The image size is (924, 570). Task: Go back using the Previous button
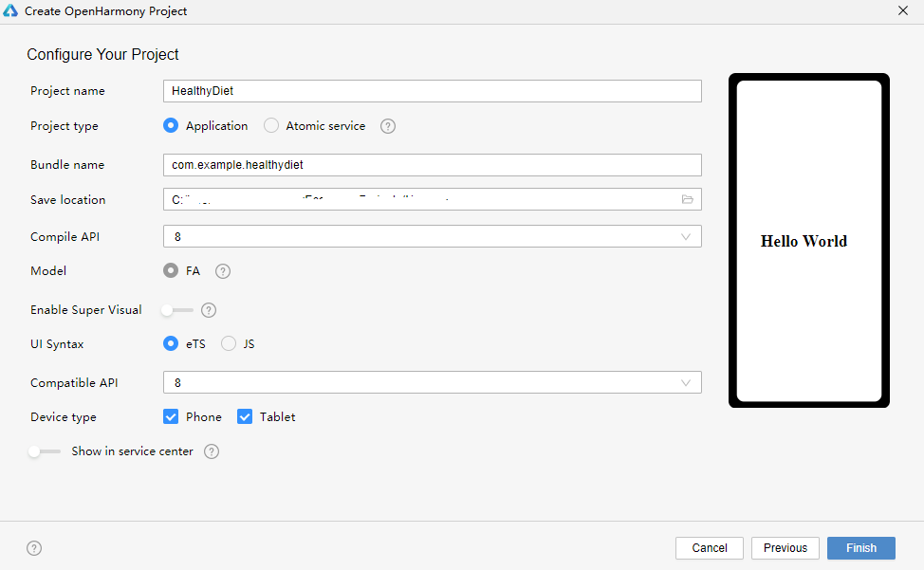(785, 548)
